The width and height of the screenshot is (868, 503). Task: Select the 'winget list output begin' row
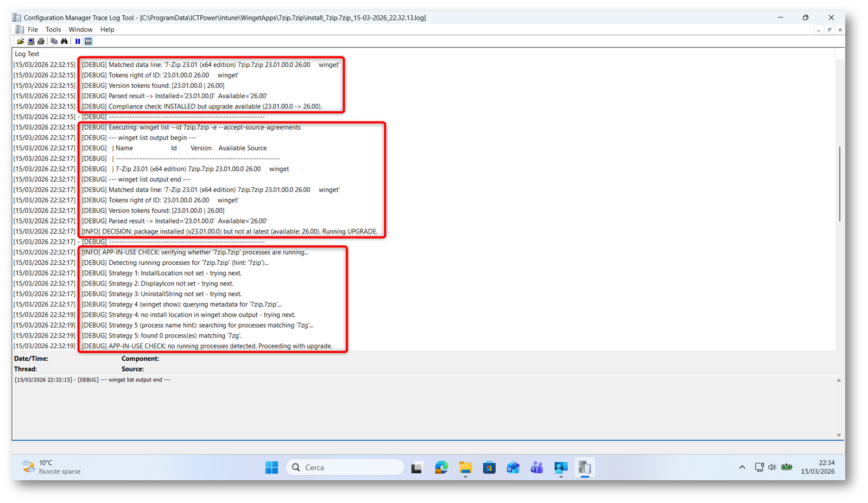coord(423,137)
